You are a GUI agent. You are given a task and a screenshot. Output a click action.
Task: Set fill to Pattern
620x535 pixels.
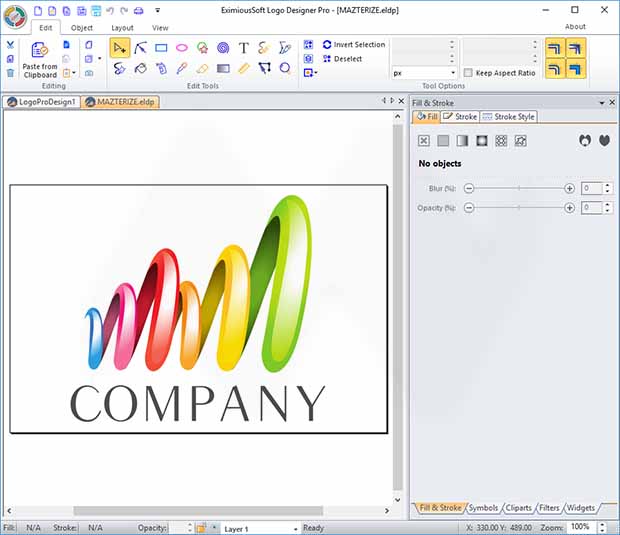(501, 141)
